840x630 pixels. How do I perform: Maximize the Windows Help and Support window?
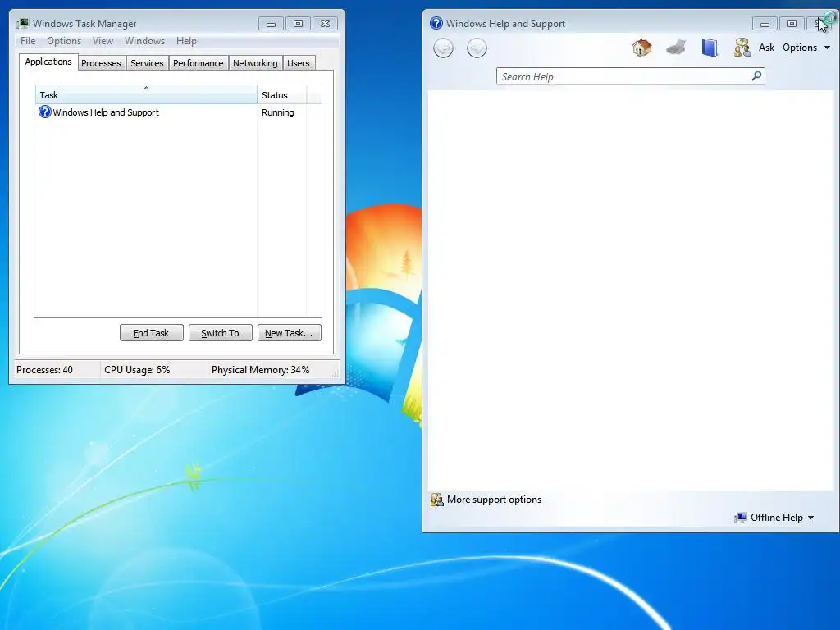click(x=792, y=24)
